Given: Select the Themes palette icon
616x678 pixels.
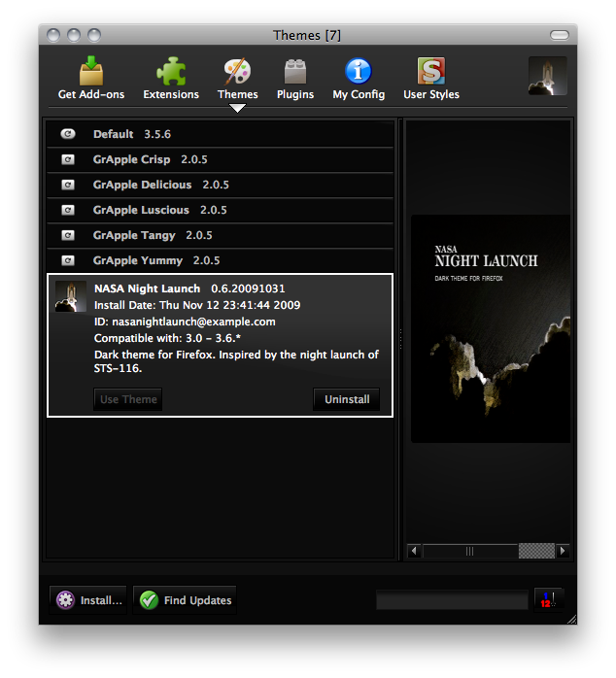Looking at the screenshot, I should pyautogui.click(x=237, y=71).
